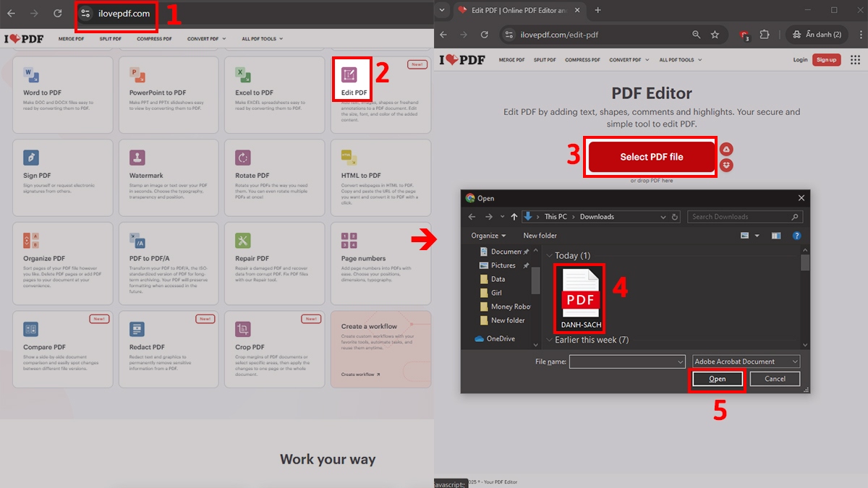This screenshot has height=488, width=868.
Task: Open the Rotate PDF tool card
Action: pos(274,177)
